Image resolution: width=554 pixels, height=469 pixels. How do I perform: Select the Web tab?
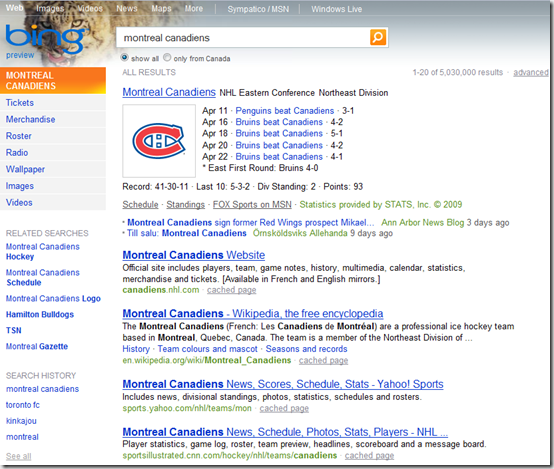pyautogui.click(x=14, y=8)
